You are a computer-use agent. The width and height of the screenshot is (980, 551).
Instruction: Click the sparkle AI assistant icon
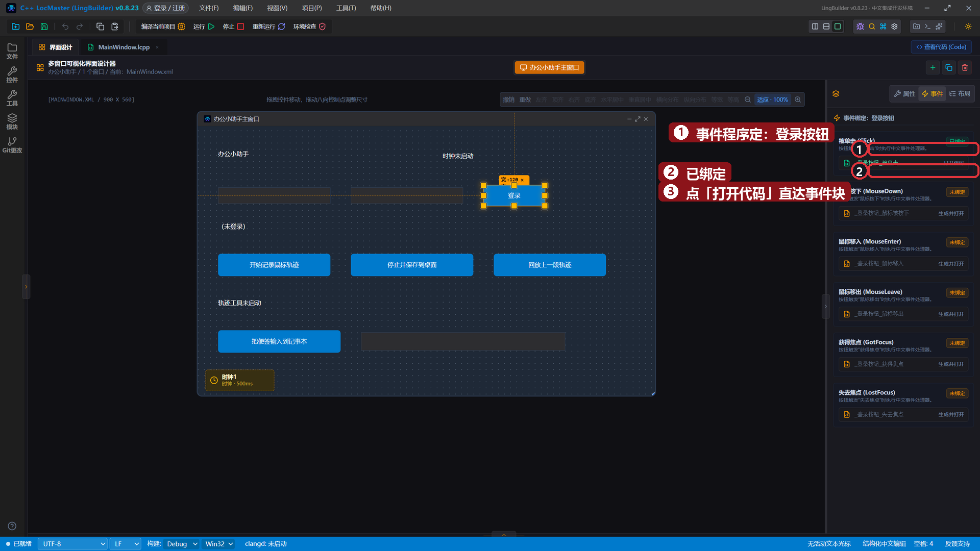pyautogui.click(x=939, y=27)
